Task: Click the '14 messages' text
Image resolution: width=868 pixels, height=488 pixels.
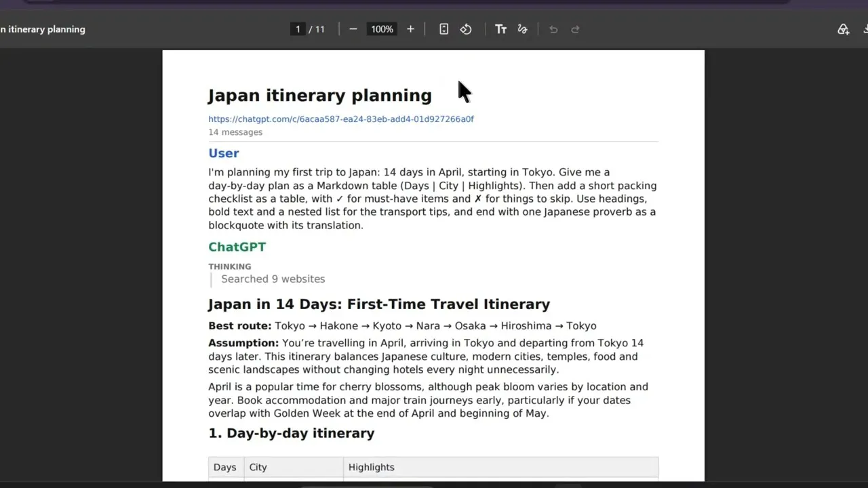Action: [235, 132]
